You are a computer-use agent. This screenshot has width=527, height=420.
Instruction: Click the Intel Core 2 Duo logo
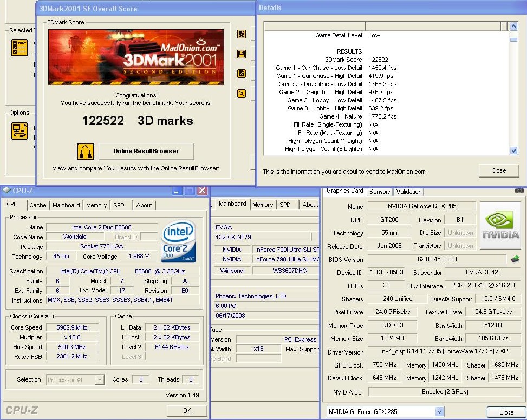178,241
